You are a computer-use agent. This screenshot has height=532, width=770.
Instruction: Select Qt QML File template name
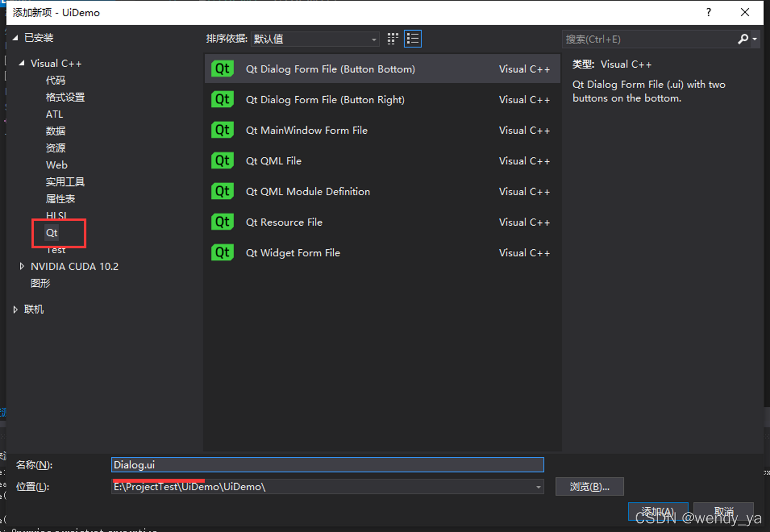click(274, 161)
